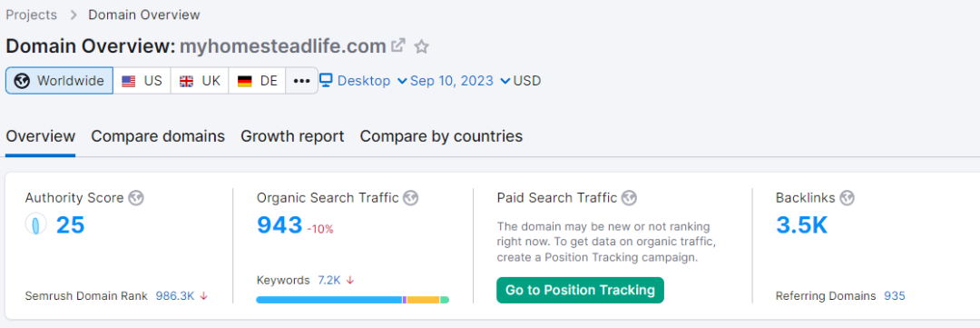Open the Referring Domains 935 link
This screenshot has height=328, width=980.
(895, 295)
